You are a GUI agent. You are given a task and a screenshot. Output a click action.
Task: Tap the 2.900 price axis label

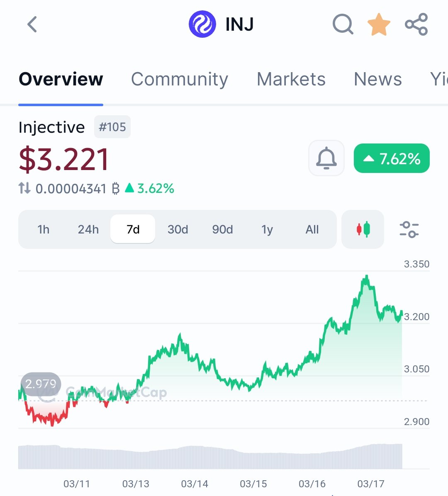(416, 421)
